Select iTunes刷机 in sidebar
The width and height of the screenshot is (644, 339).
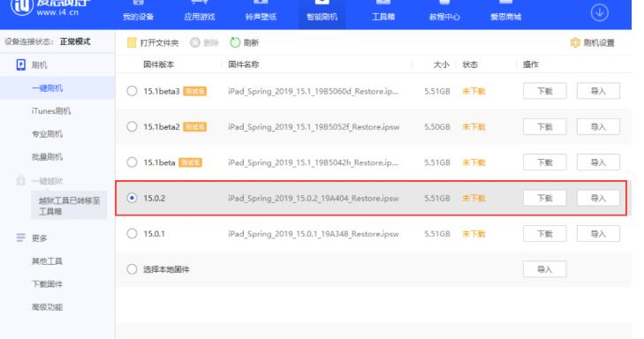point(51,111)
